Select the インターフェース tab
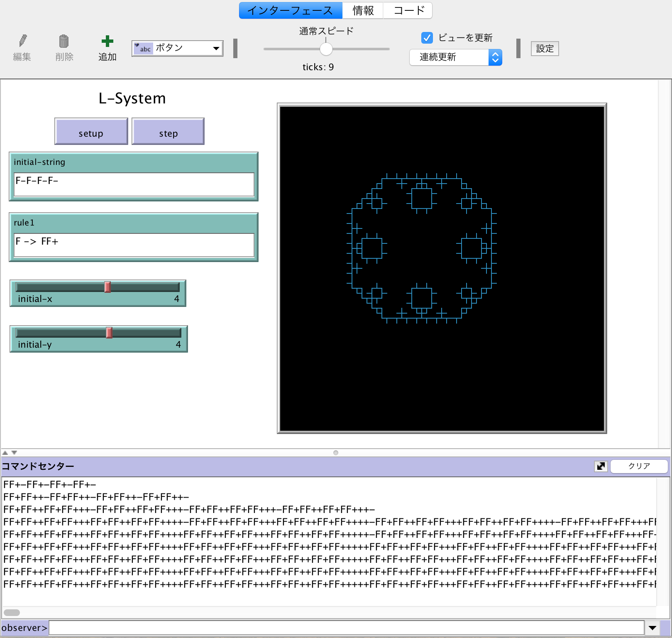Screen dimensions: 672x638 pyautogui.click(x=290, y=10)
